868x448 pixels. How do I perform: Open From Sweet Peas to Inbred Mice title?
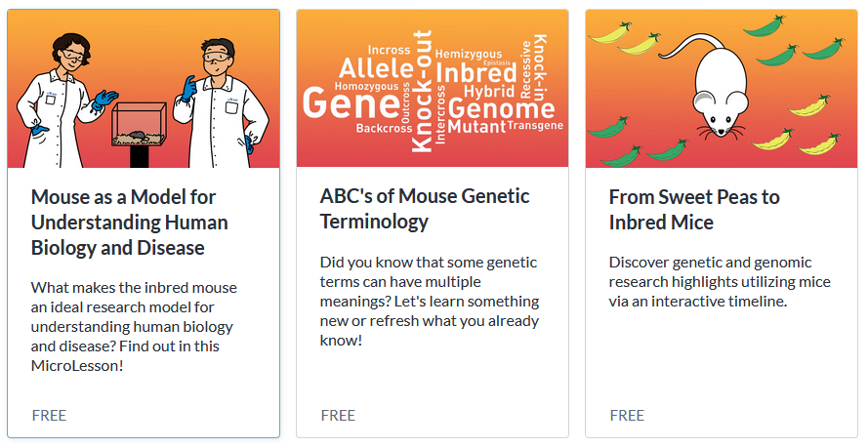pyautogui.click(x=694, y=209)
